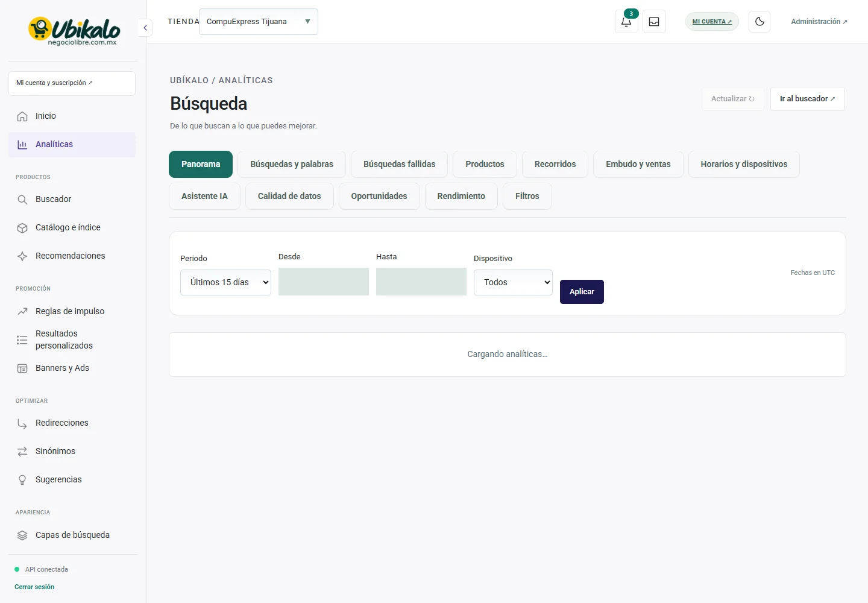Open the Calidad de datos tab
The image size is (868, 603).
289,196
